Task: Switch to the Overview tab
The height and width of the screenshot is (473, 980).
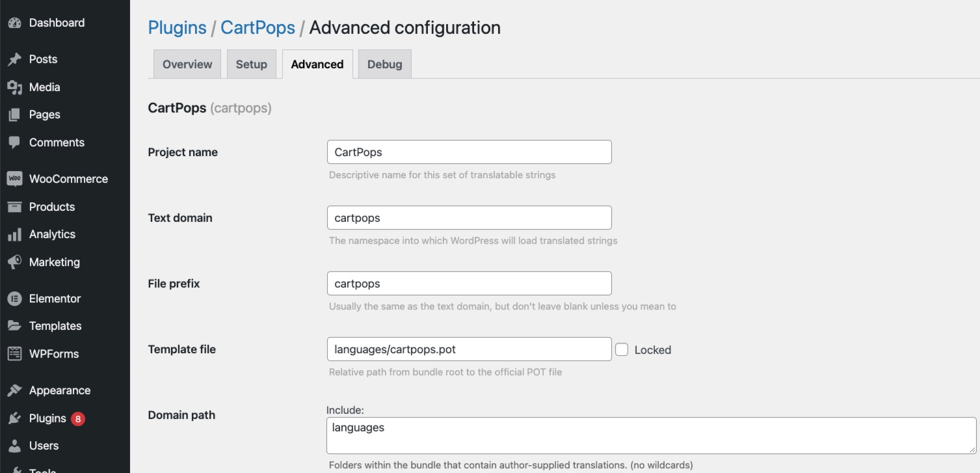Action: pos(187,64)
